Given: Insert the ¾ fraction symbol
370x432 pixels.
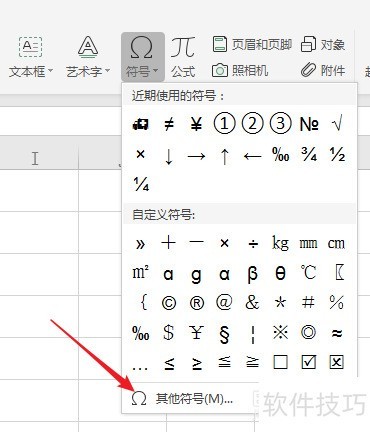Looking at the screenshot, I should tap(309, 154).
